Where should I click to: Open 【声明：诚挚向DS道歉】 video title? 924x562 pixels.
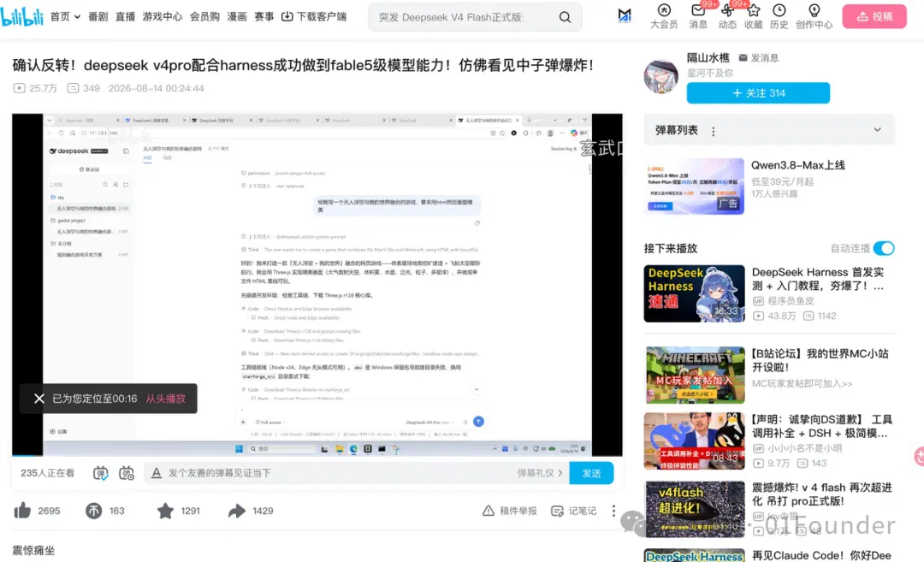822,427
